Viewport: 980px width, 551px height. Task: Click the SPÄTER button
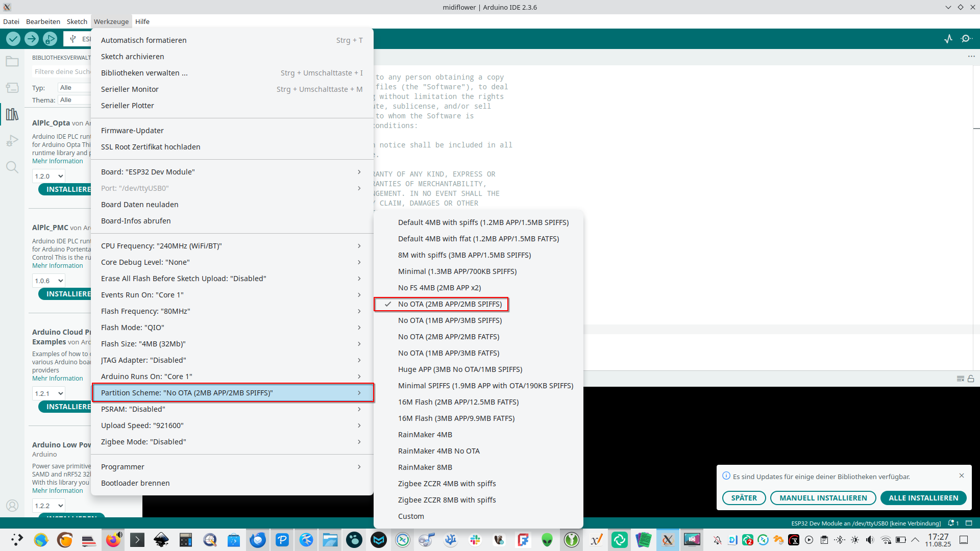click(x=744, y=498)
